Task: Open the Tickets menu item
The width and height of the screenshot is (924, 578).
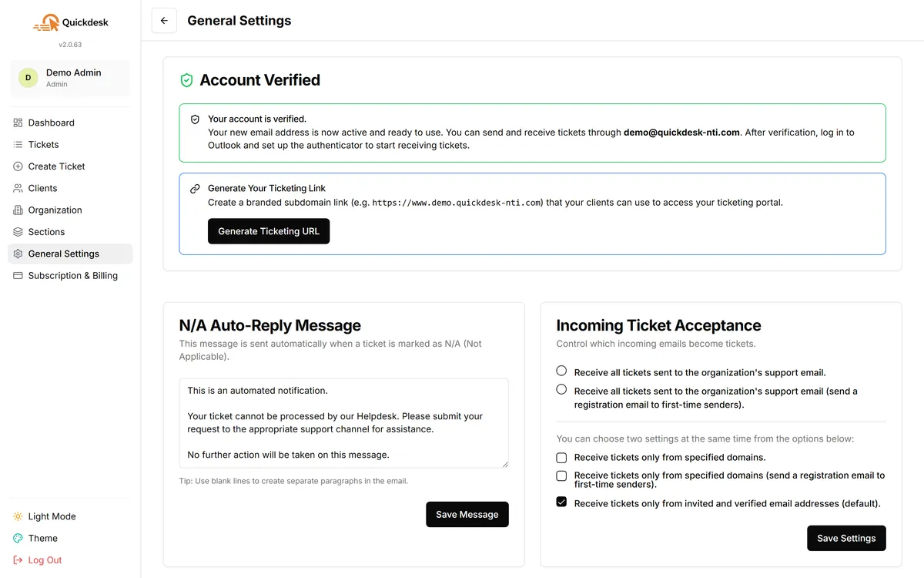Action: [x=70, y=144]
